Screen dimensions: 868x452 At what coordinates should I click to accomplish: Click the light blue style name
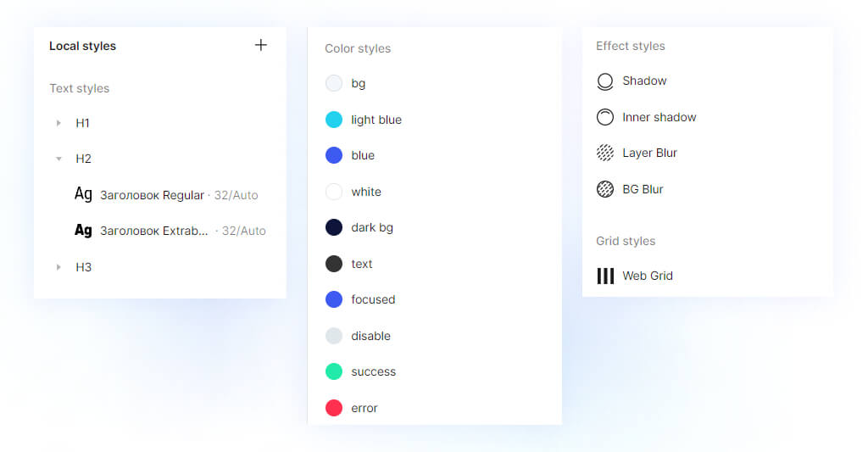pyautogui.click(x=376, y=120)
